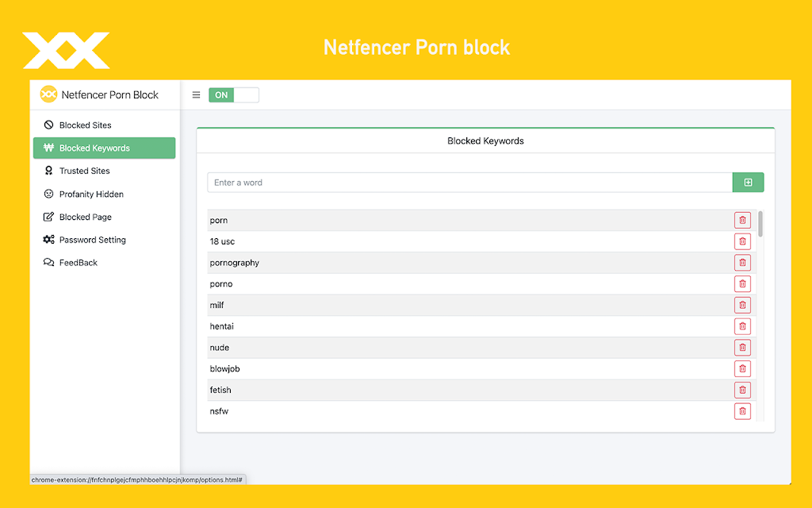Open Blocked Sites section
This screenshot has height=508, width=812.
[x=104, y=125]
